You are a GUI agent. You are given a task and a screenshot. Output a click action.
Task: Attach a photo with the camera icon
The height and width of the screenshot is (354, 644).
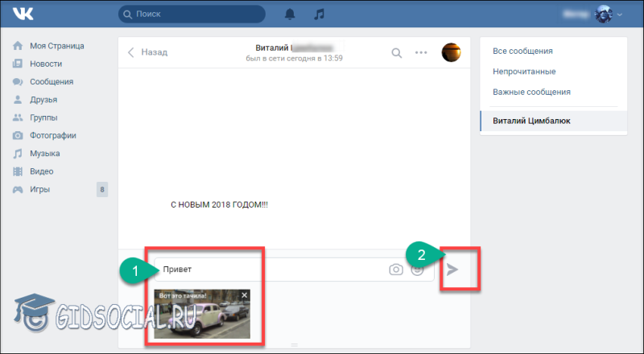(396, 270)
